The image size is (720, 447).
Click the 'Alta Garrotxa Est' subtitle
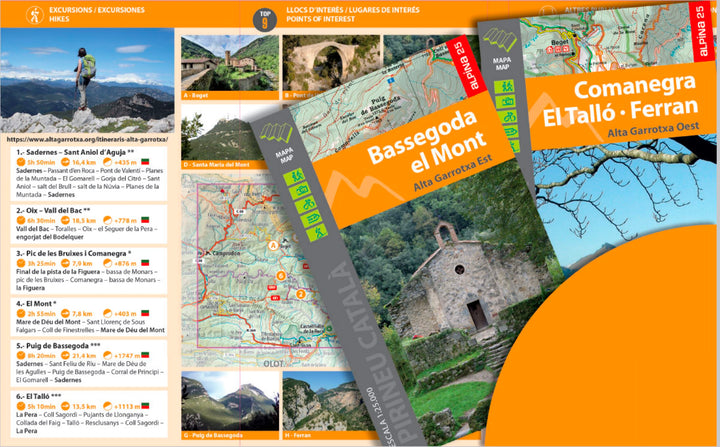pos(453,174)
